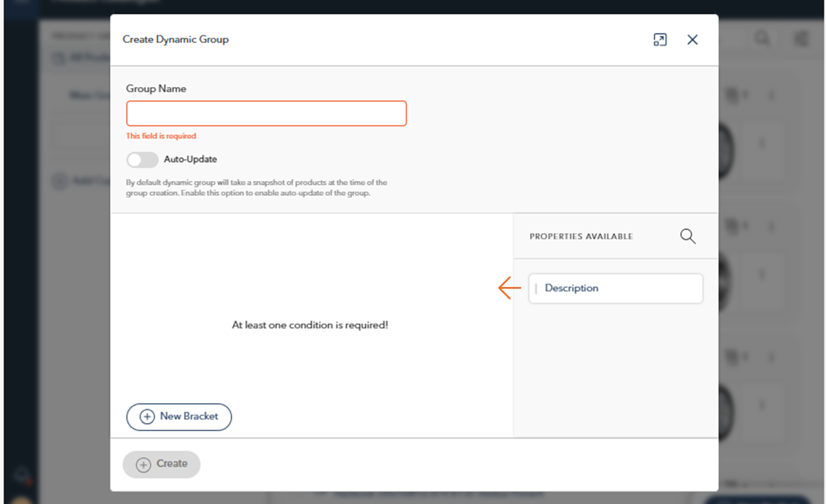This screenshot has height=504, width=826.
Task: Click the 'At least one condition is required!' text
Action: 310,325
